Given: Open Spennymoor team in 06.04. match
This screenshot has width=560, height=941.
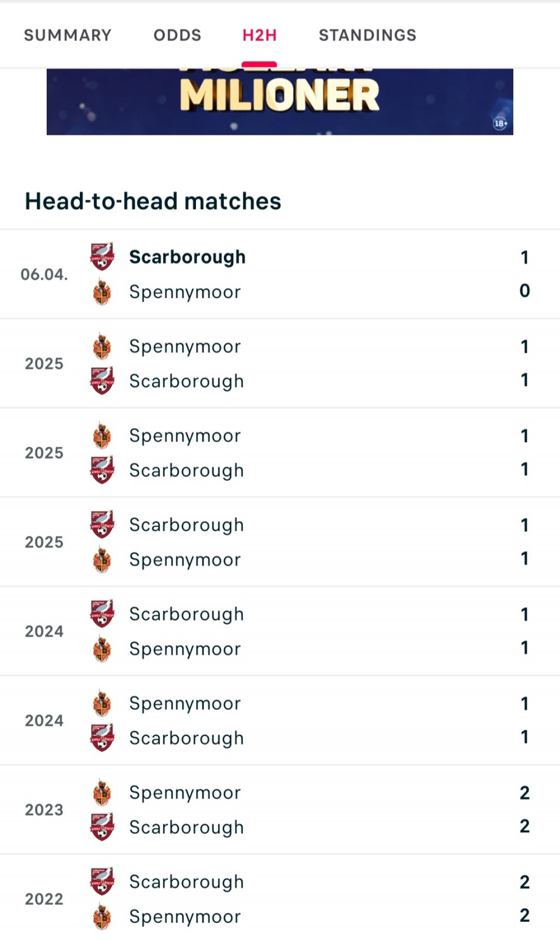Looking at the screenshot, I should point(185,292).
